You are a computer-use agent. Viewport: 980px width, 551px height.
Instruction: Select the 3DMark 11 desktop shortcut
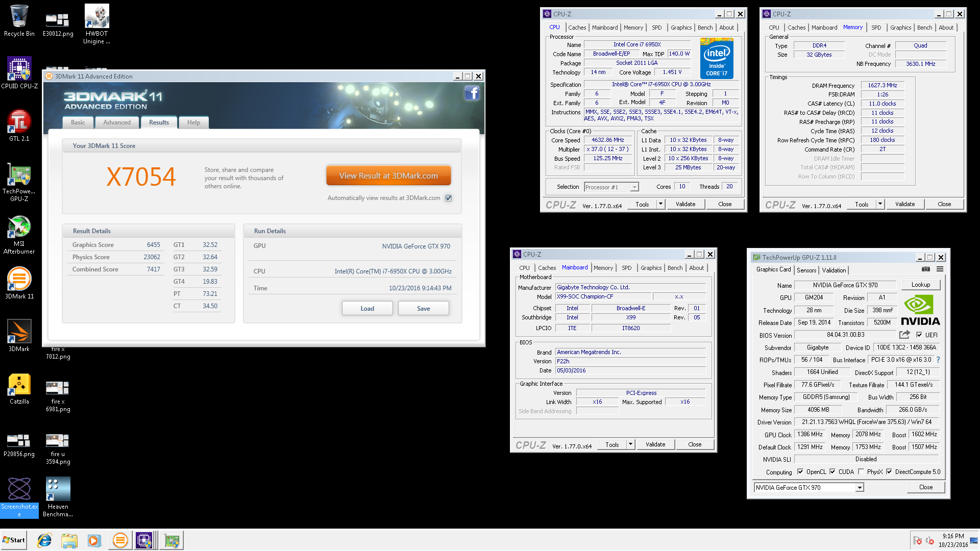click(x=19, y=283)
